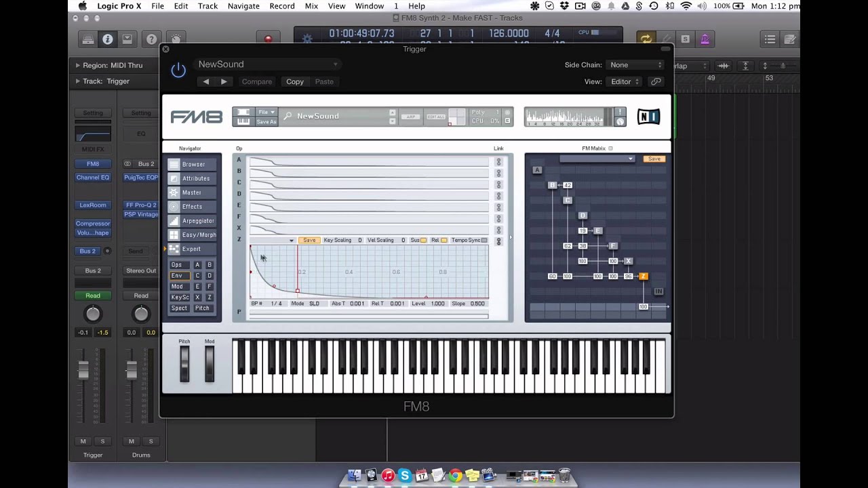Screen dimensions: 868x488
Task: Switch to the Spect expert tab
Action: click(179, 308)
